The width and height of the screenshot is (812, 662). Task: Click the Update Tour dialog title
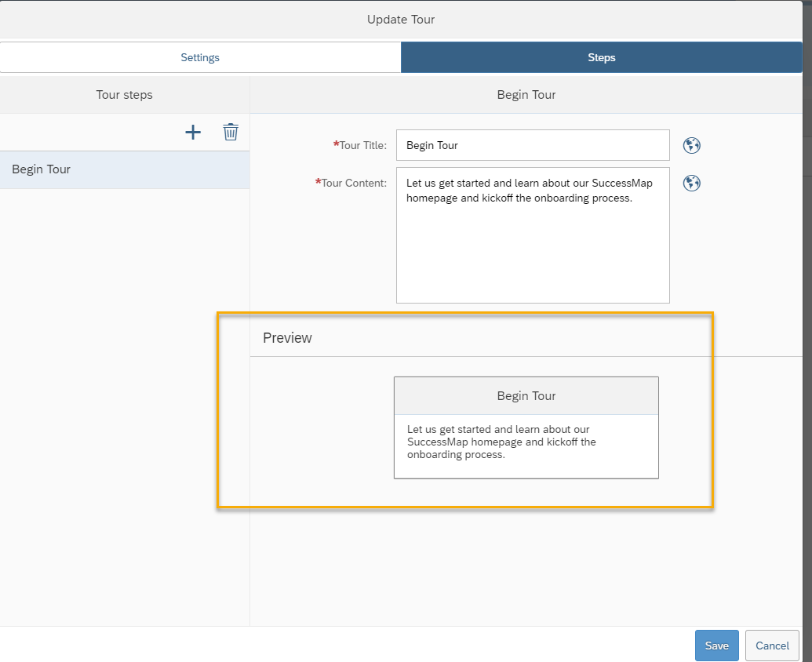click(x=401, y=20)
